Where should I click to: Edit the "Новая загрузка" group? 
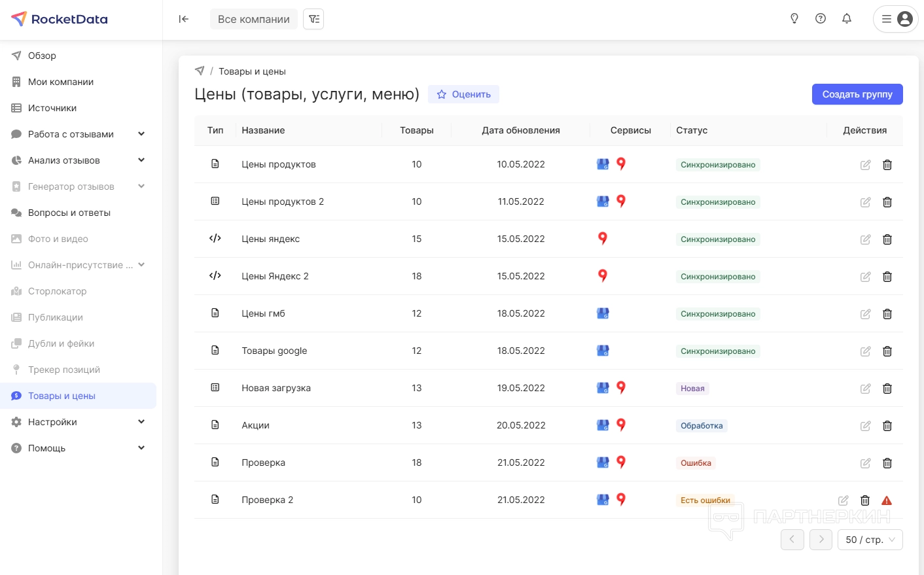click(865, 389)
